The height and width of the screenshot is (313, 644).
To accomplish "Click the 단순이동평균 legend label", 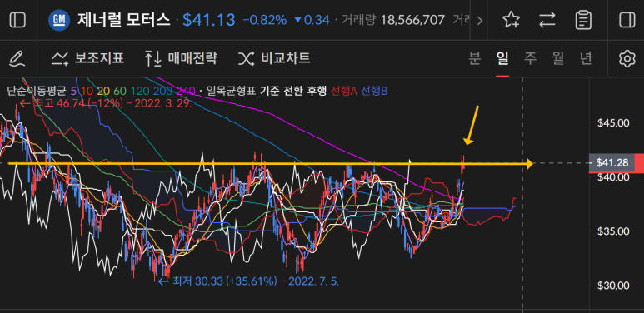I will (37, 91).
